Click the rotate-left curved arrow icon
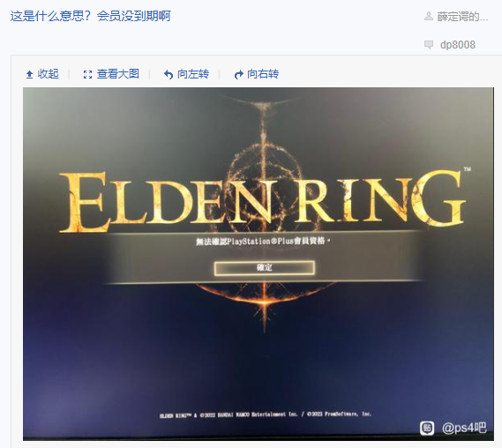502x448 pixels. 169,75
